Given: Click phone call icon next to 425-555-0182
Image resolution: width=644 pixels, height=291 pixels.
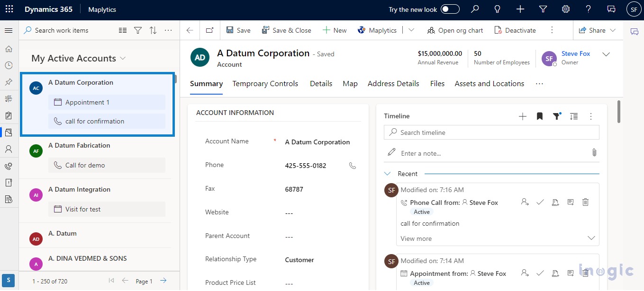Looking at the screenshot, I should coord(352,166).
